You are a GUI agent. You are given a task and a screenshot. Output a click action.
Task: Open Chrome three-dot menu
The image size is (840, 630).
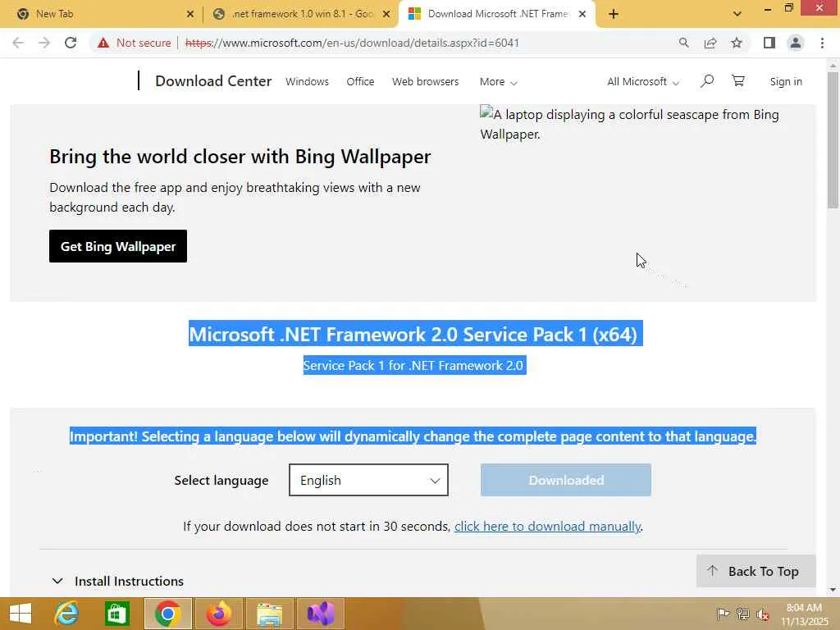pyautogui.click(x=822, y=43)
